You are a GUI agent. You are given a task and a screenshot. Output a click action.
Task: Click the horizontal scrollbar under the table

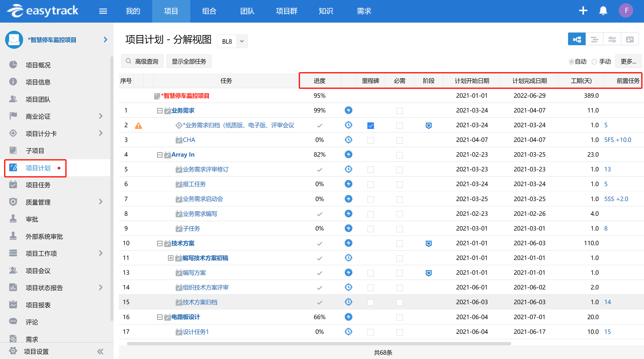click(319, 344)
